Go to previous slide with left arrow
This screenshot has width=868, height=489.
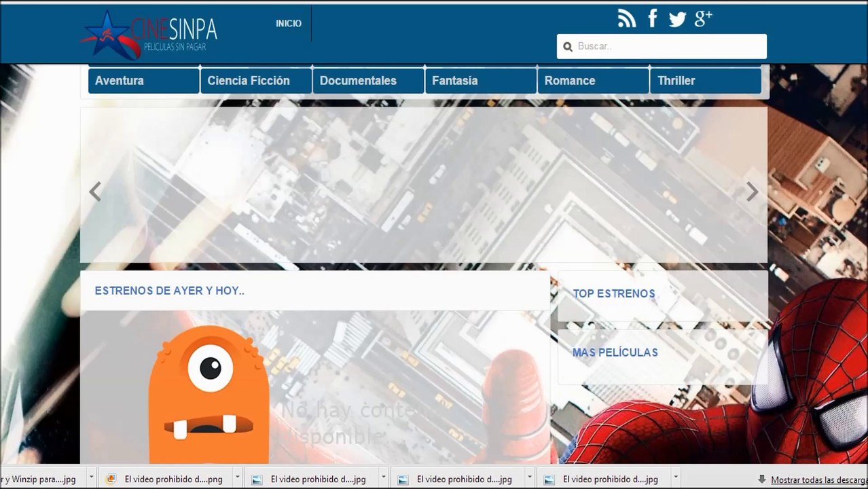[95, 192]
